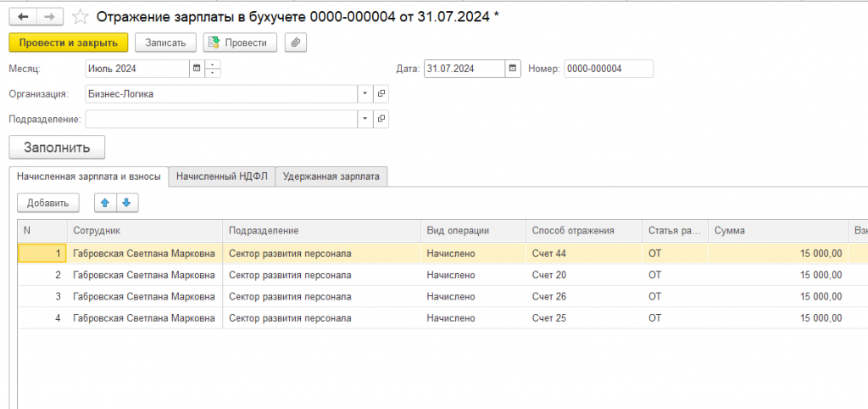This screenshot has width=868, height=409.
Task: Click the Вид операции column header
Action: point(473,231)
